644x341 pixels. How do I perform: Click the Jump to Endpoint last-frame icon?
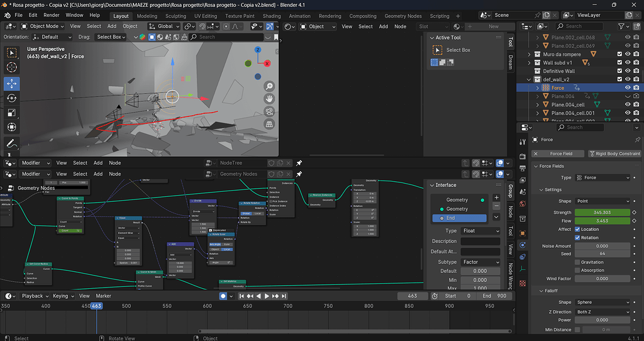click(284, 296)
